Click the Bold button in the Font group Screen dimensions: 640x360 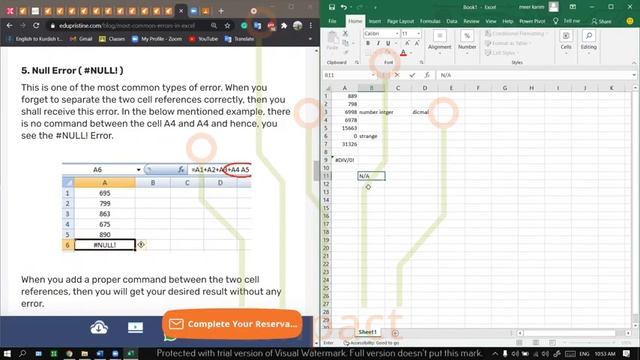(368, 43)
